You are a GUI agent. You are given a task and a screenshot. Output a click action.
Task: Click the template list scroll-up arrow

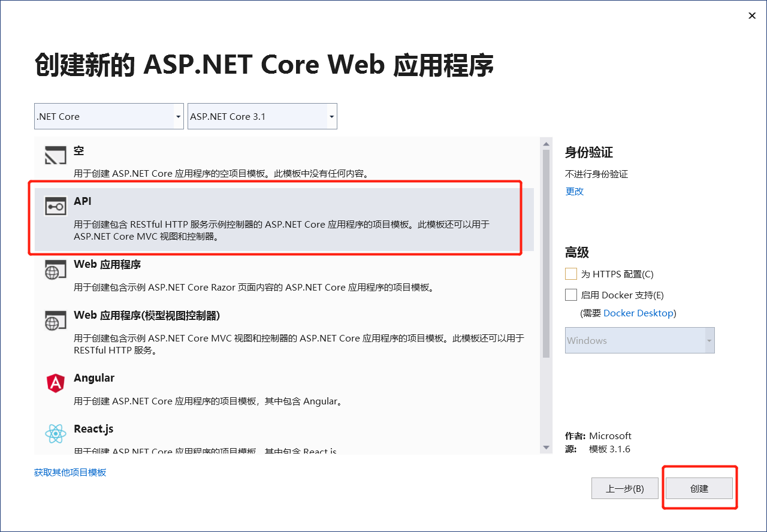(x=546, y=144)
